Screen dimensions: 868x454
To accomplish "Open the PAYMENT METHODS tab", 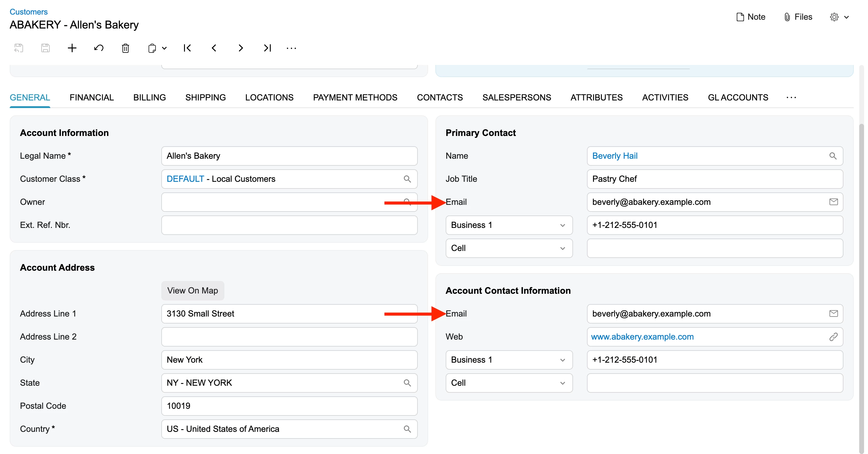I will point(355,97).
